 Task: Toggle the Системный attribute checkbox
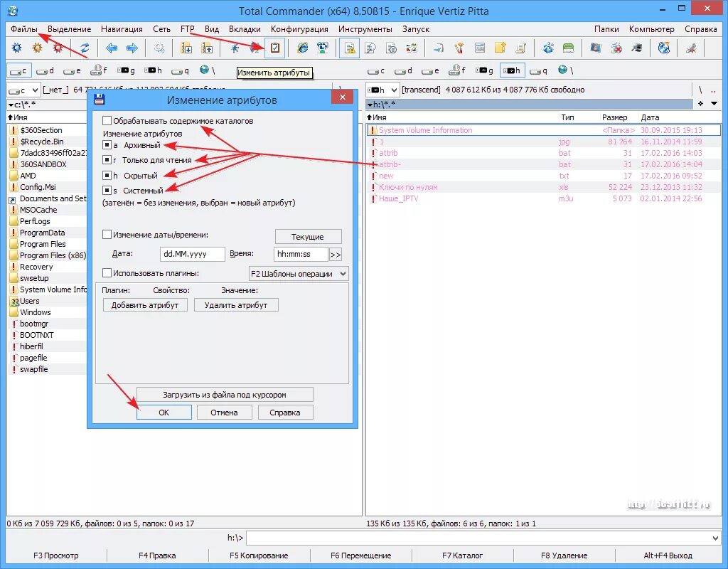107,191
